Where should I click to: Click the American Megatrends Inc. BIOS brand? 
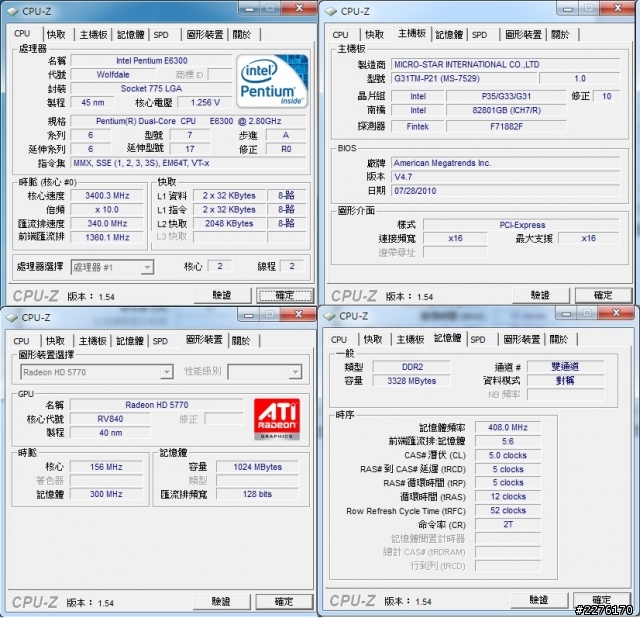click(506, 163)
